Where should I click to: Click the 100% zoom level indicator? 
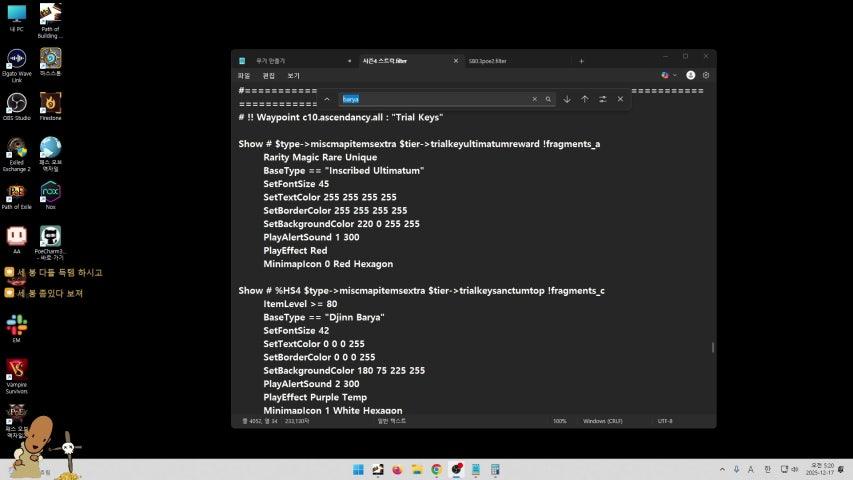point(559,421)
